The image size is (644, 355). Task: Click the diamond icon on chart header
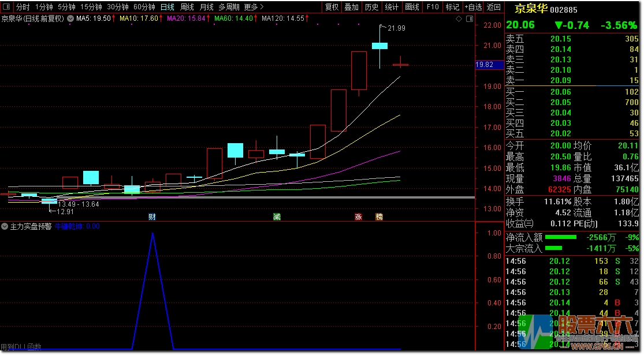pyautogui.click(x=459, y=18)
